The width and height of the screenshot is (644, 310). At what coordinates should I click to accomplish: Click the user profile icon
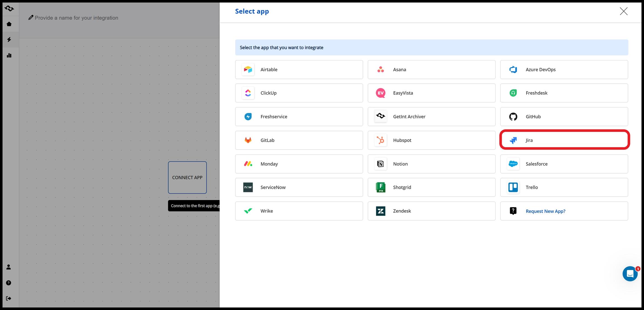tap(9, 267)
